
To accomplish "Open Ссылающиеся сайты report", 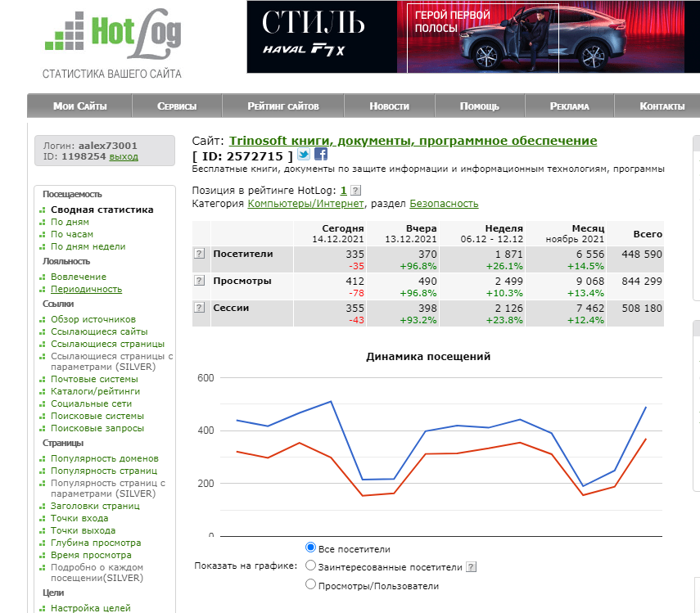I will pos(99,331).
